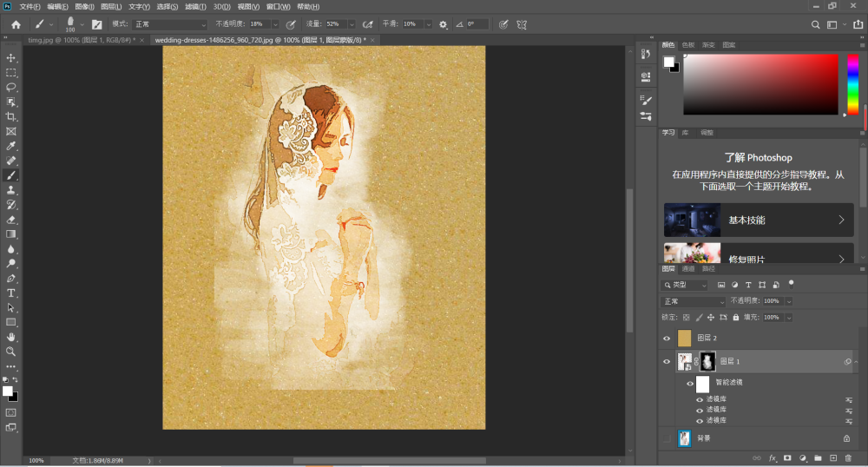Hide 图层 2 layer visibility eye
868x467 pixels.
point(667,338)
